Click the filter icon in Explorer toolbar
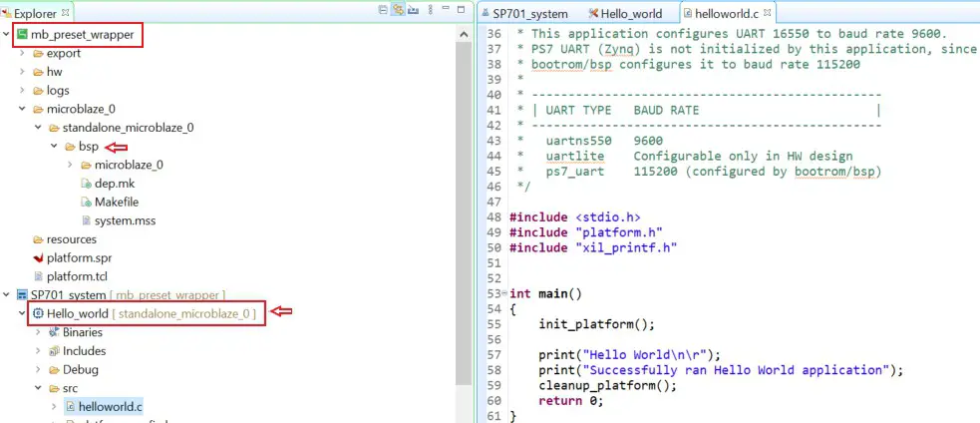Image resolution: width=980 pixels, height=423 pixels. (413, 10)
